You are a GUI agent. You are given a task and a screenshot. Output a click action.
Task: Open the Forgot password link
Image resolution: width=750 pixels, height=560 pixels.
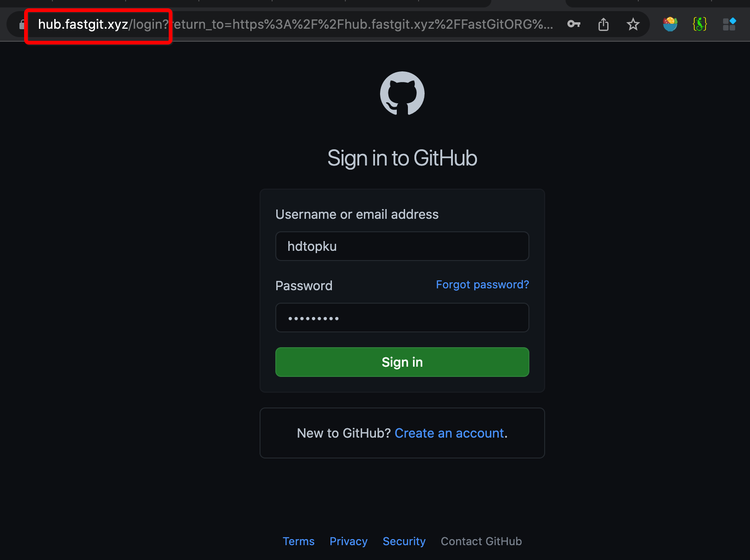(x=482, y=285)
